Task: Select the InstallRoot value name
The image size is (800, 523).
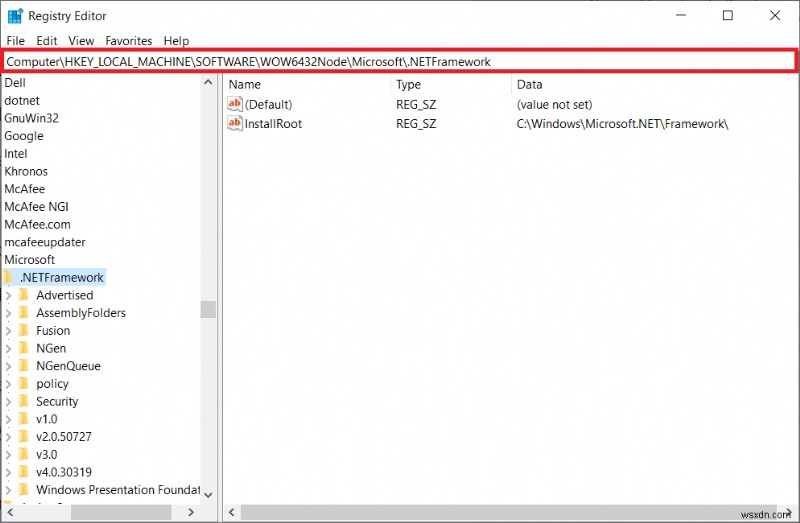Action: [x=273, y=123]
